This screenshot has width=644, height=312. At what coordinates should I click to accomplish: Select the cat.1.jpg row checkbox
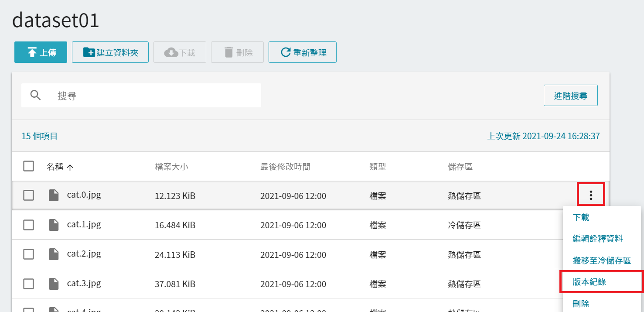[28, 225]
